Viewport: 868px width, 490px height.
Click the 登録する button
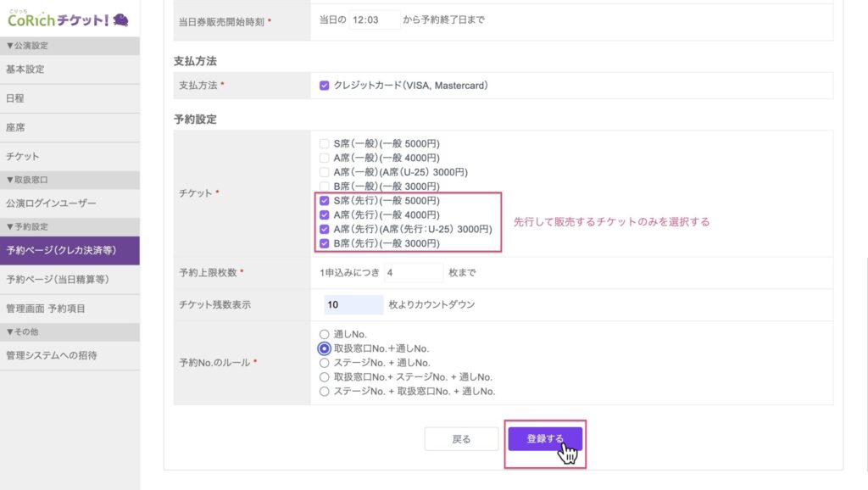coord(545,439)
